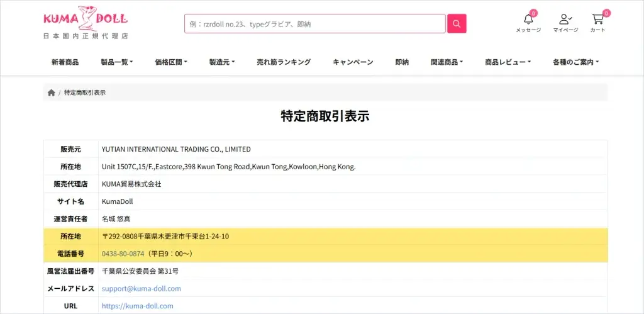Select the 名城 悠真 cell
This screenshot has height=314, width=644.
(x=352, y=218)
